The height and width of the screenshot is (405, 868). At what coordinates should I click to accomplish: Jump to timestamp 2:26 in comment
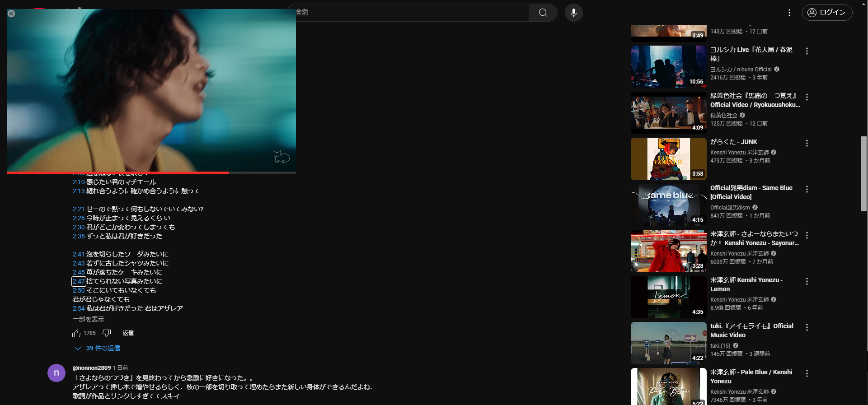(79, 218)
